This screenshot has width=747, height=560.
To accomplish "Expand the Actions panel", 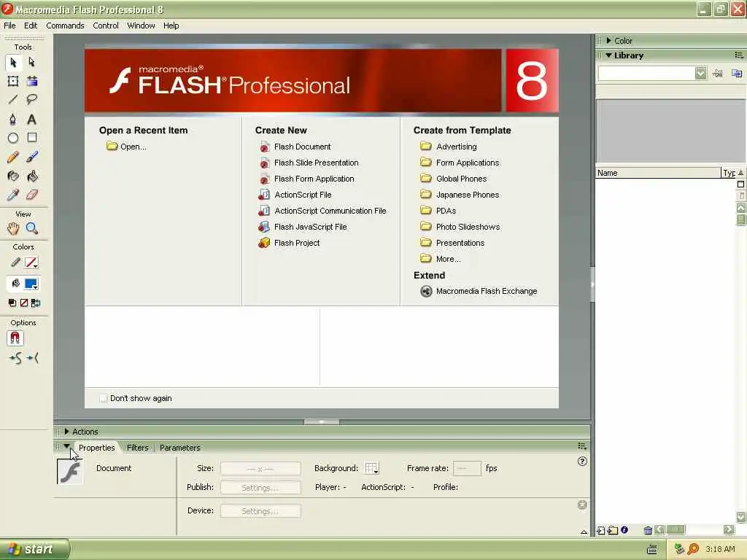I will pos(66,432).
